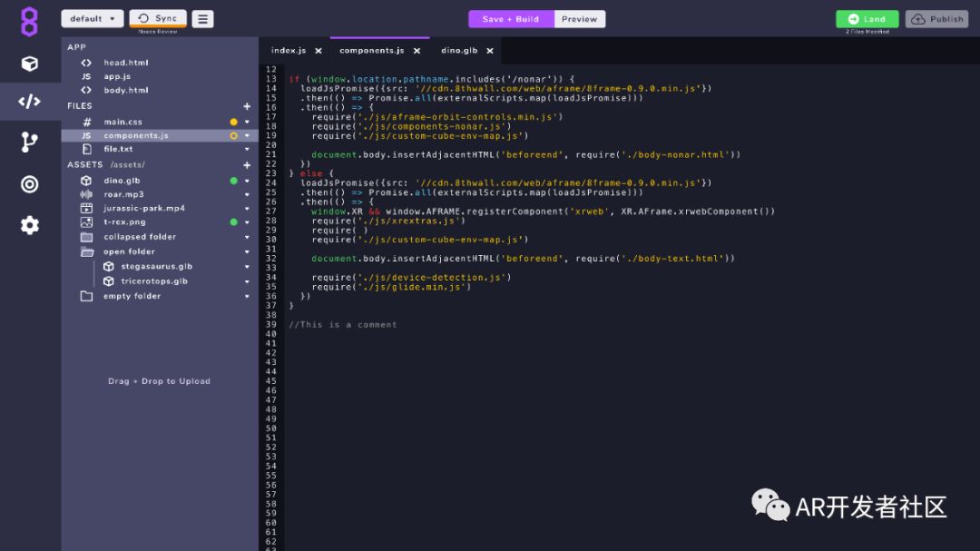Add a new file with FILES plus
The image size is (980, 551).
click(247, 106)
